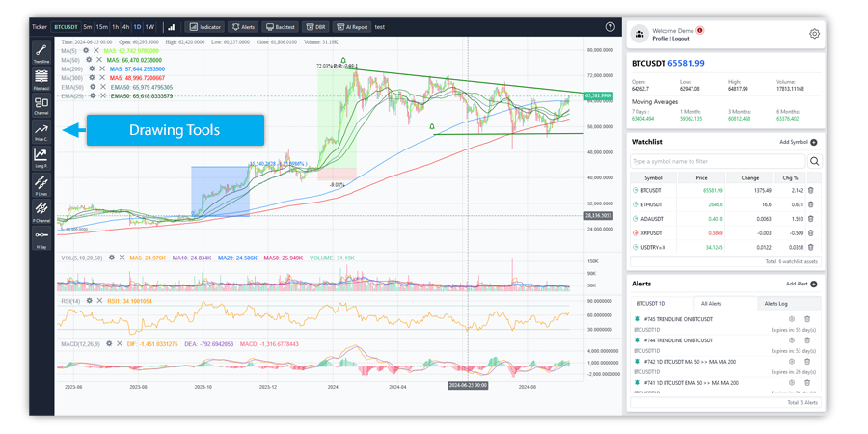The height and width of the screenshot is (434, 868).
Task: Toggle the bell on alert #744
Action: (x=637, y=340)
